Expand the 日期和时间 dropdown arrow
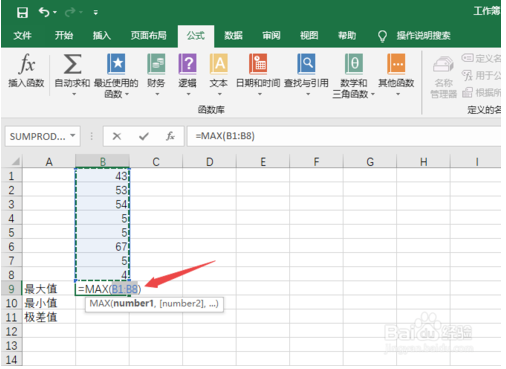 pyautogui.click(x=260, y=94)
